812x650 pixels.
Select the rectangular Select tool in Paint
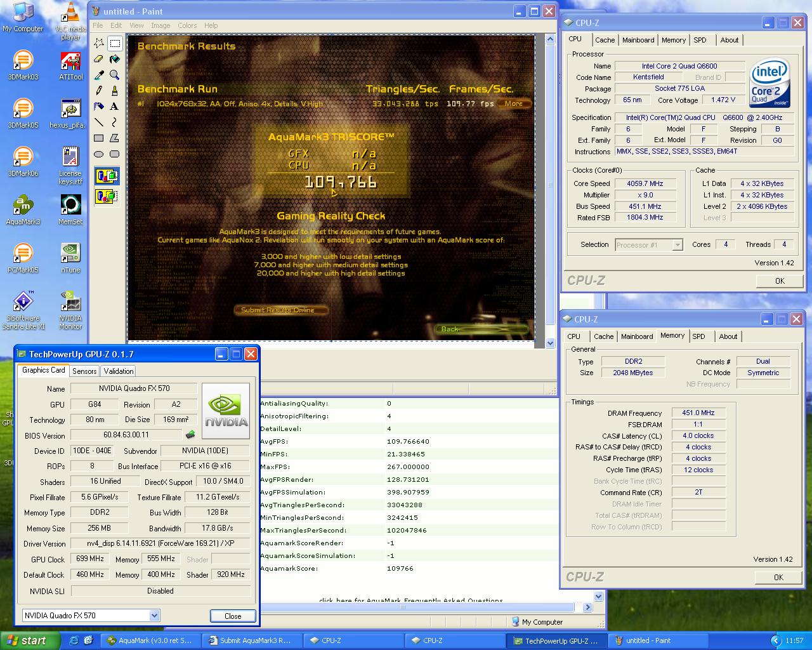coord(115,43)
